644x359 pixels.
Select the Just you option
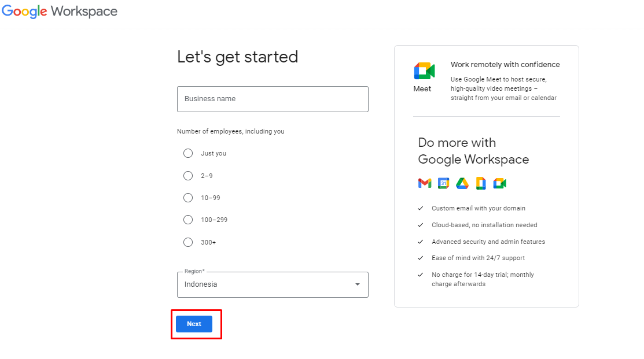tap(188, 153)
